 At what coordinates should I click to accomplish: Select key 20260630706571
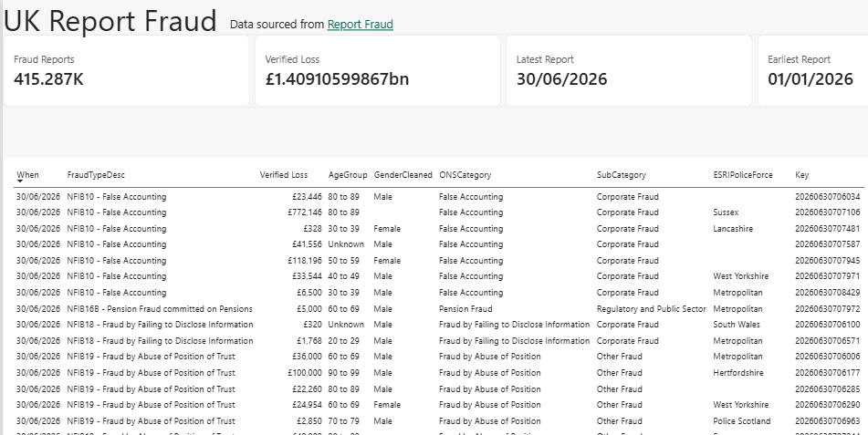click(x=828, y=341)
